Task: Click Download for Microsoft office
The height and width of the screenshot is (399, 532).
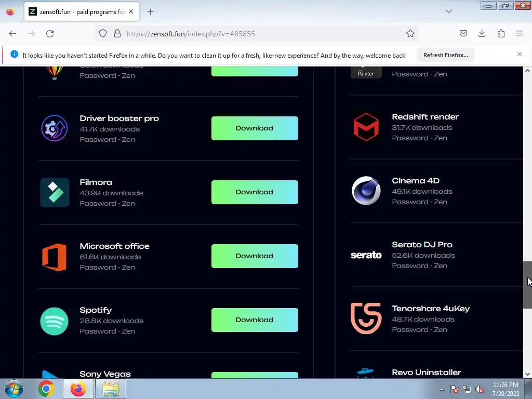Action: (x=255, y=256)
